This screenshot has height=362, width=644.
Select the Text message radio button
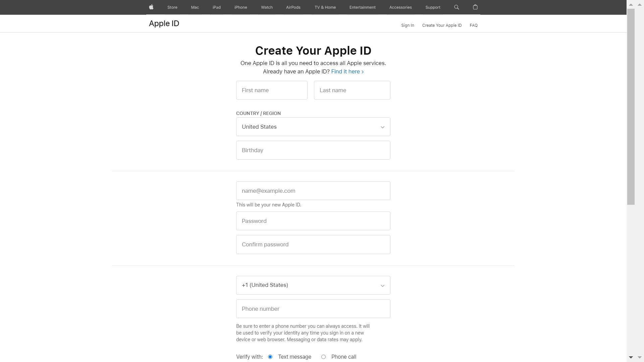[x=270, y=357]
